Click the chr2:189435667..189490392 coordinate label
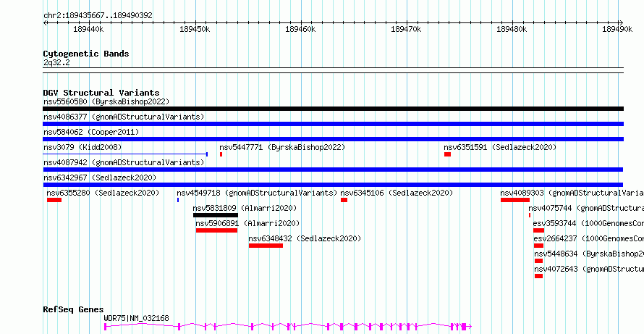The height and width of the screenshot is (334, 644). (98, 15)
